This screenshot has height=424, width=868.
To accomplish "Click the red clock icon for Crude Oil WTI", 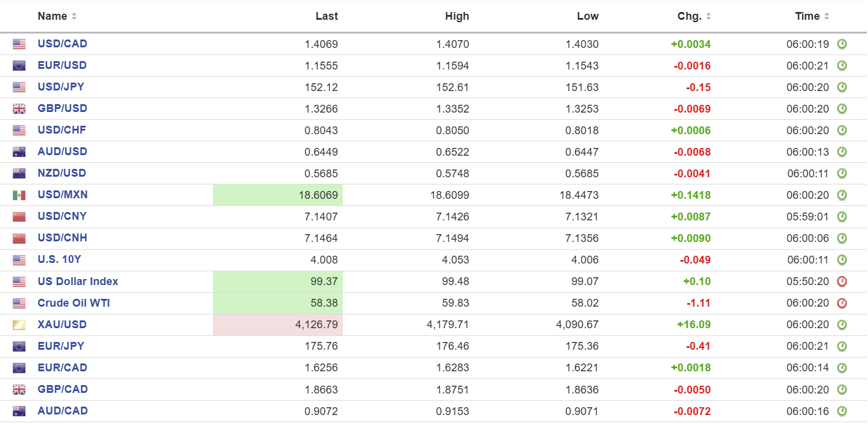I will tap(842, 303).
